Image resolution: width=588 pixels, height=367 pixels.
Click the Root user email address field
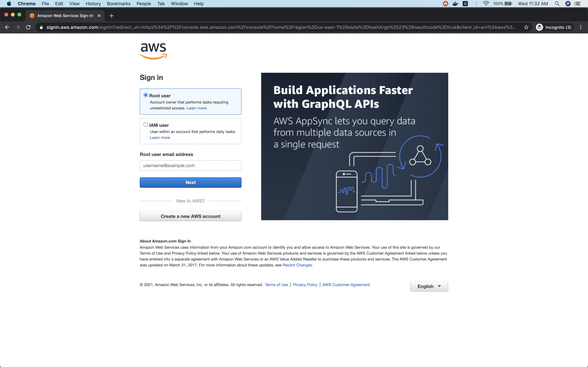(190, 165)
